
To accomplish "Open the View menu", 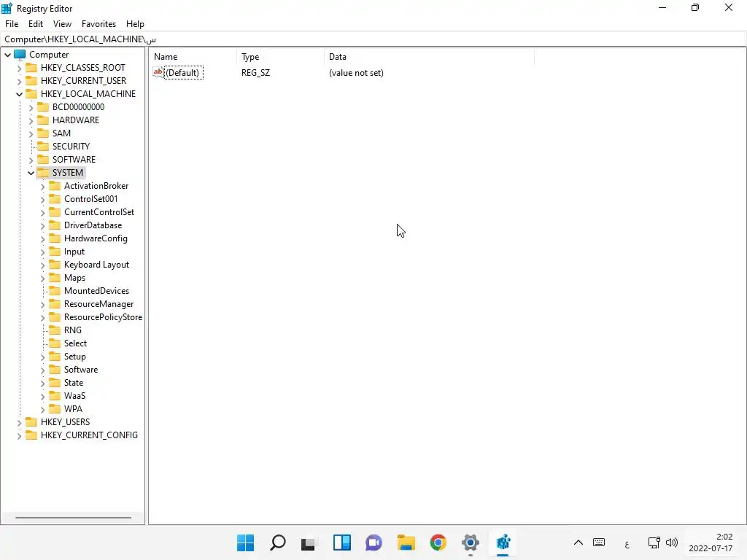I will pyautogui.click(x=62, y=24).
